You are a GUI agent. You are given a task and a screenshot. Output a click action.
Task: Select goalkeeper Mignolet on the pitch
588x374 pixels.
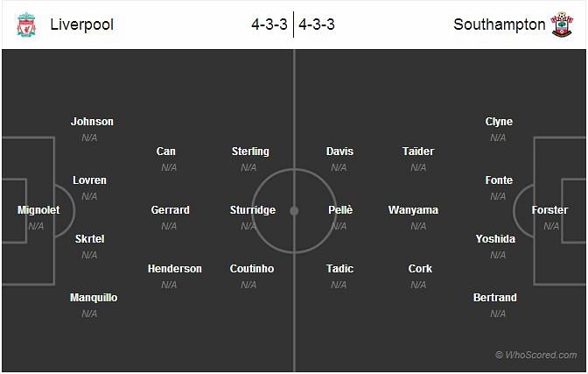pos(38,210)
